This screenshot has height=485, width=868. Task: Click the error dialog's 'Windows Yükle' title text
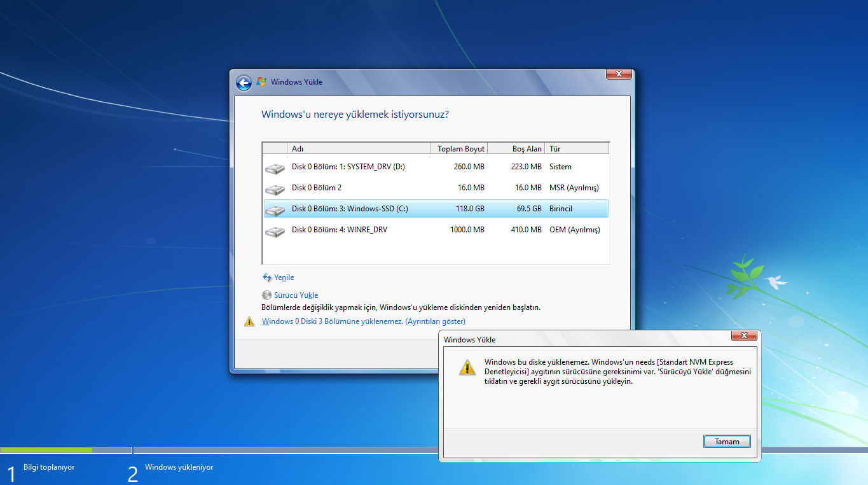pos(469,340)
